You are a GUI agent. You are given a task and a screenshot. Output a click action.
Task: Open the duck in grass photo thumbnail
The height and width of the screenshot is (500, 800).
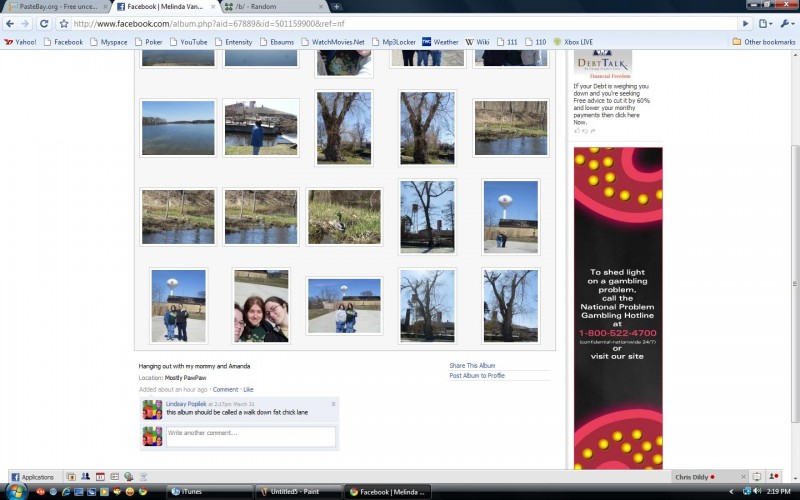coord(344,217)
